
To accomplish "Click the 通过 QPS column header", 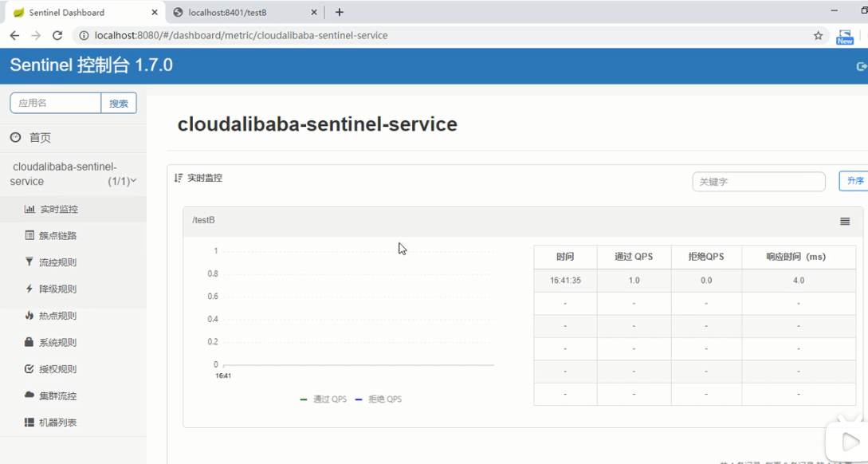I will point(634,257).
